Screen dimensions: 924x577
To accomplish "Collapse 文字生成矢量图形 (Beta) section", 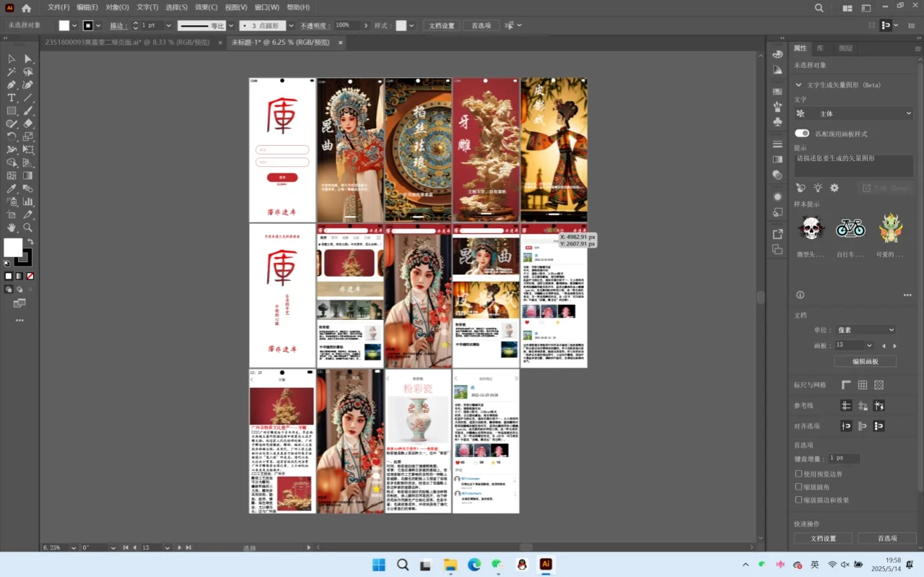I will click(x=798, y=84).
